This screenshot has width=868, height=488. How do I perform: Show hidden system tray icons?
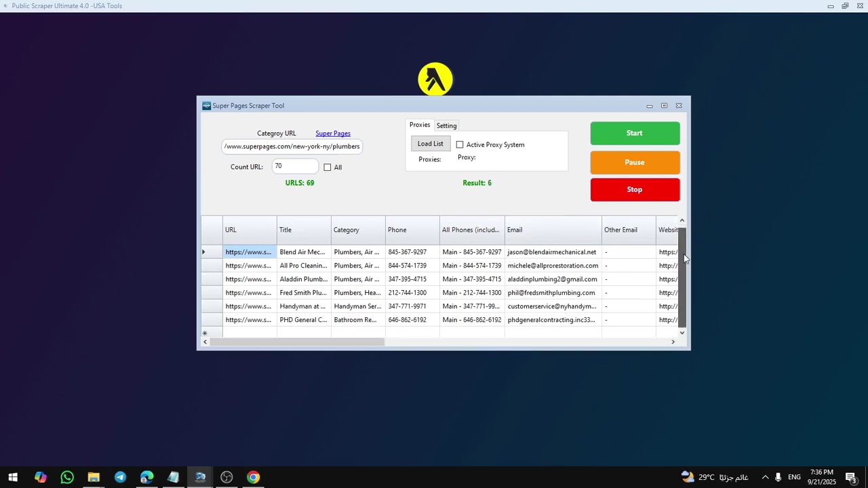(x=765, y=477)
